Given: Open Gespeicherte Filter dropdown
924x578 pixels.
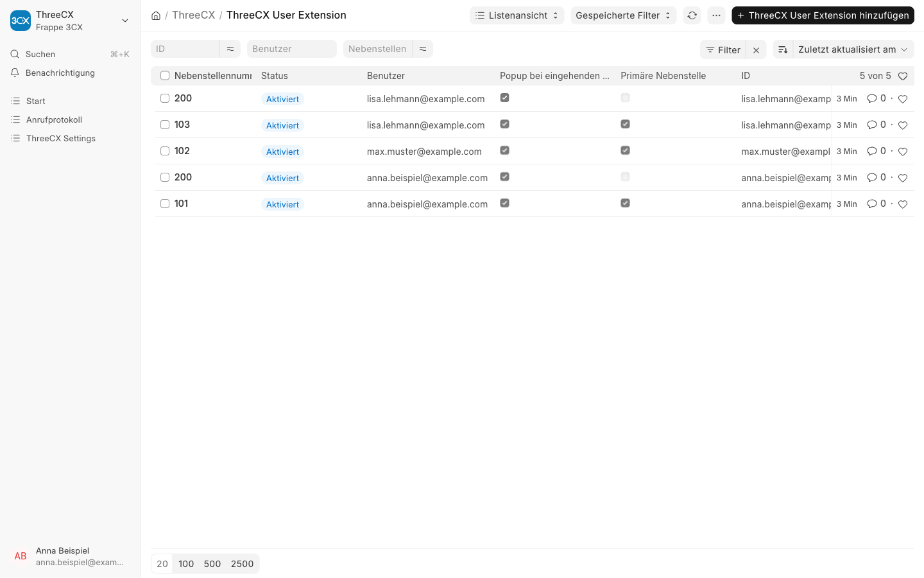Looking at the screenshot, I should (x=623, y=15).
